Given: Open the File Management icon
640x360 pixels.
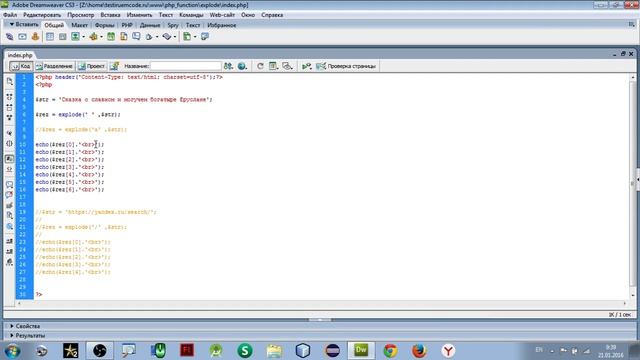Looking at the screenshot, I should [x=228, y=66].
